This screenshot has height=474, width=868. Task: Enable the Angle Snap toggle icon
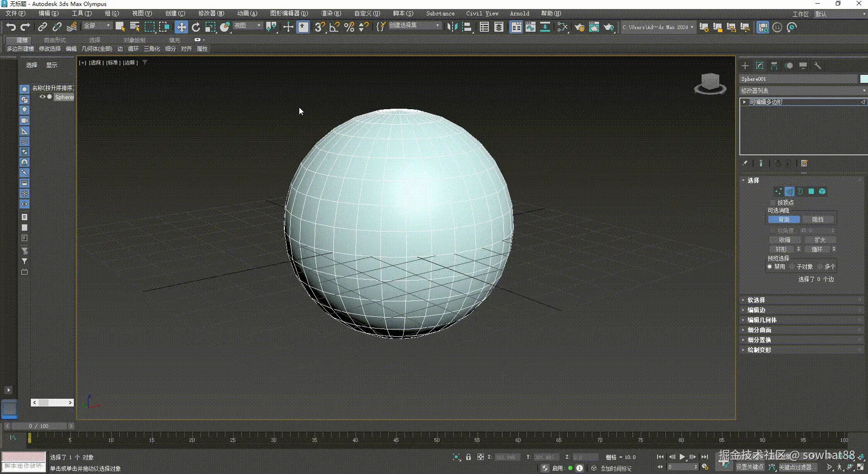click(334, 27)
